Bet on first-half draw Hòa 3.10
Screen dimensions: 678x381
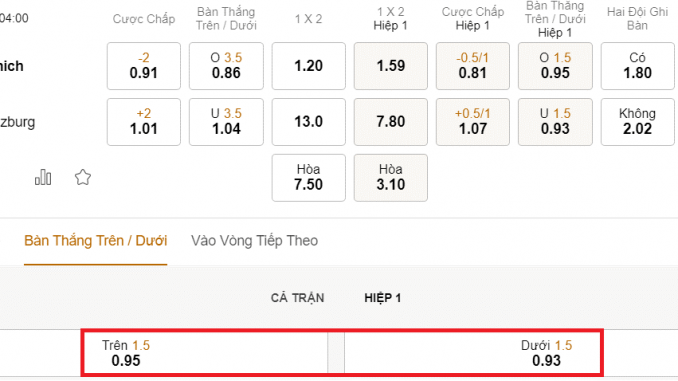[391, 178]
